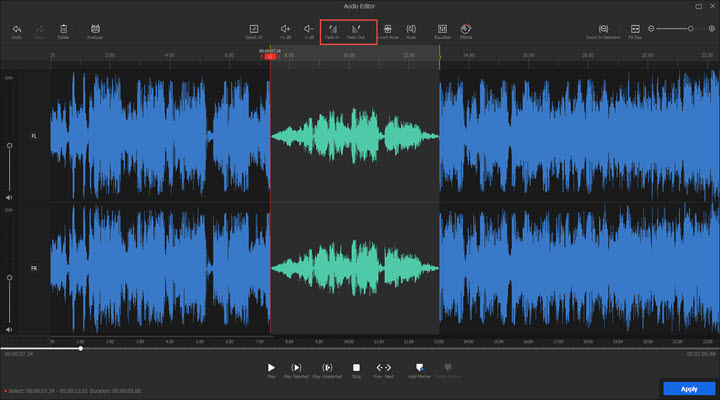Viewport: 720px width, 400px height.
Task: Zoom to Selection in the timeline
Action: (x=603, y=30)
